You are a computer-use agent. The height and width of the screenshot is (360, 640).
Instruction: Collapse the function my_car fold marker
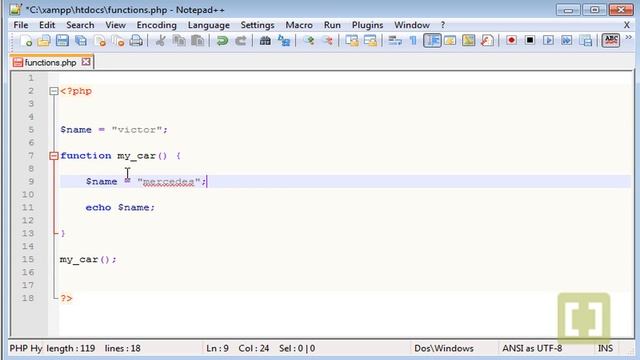coord(54,156)
